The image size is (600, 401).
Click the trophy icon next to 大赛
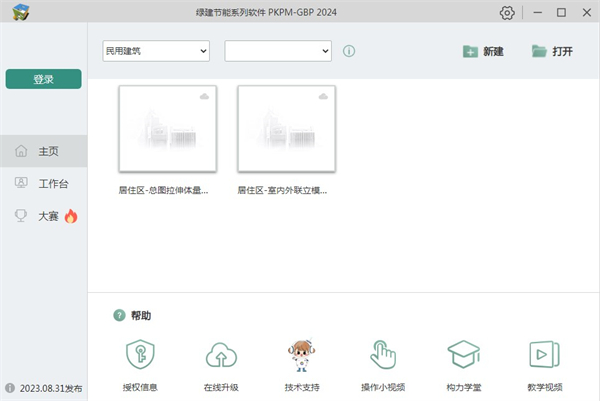[x=21, y=215]
